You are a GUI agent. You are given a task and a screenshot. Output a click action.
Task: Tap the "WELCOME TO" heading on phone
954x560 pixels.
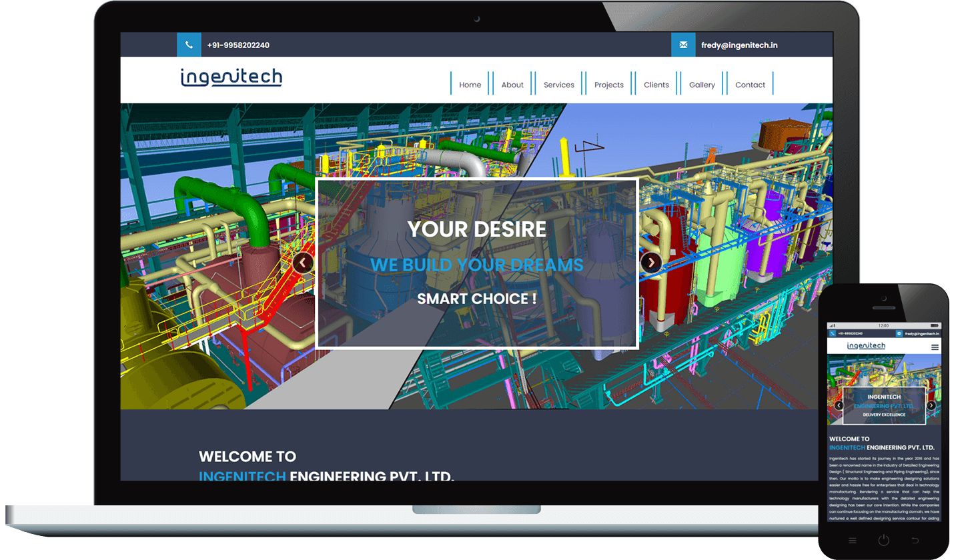849,439
